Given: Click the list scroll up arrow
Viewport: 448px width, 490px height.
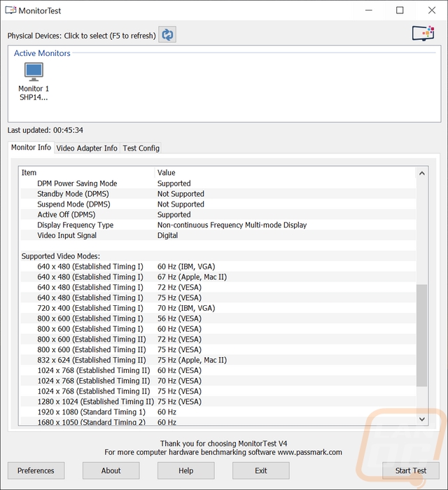Looking at the screenshot, I should click(x=422, y=173).
